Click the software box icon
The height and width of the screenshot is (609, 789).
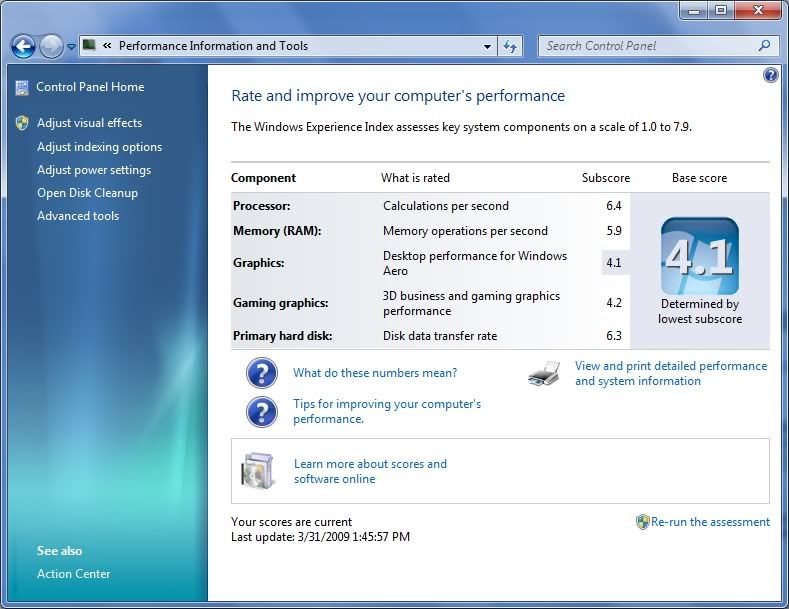259,471
